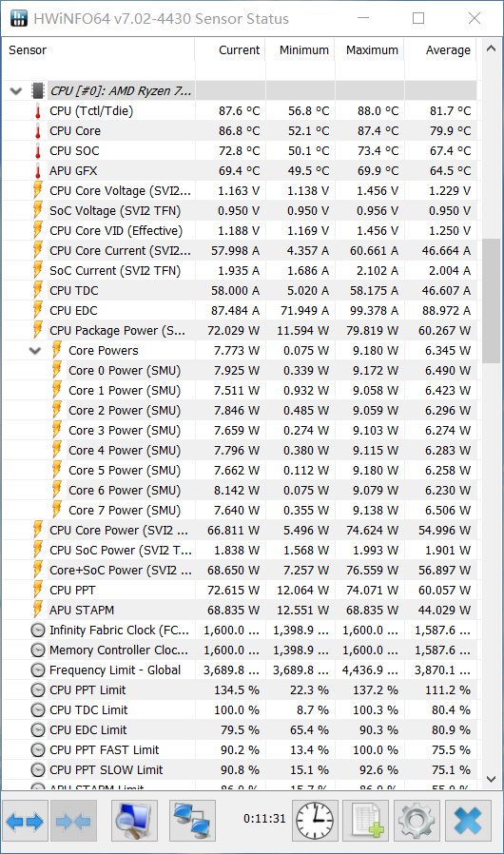Select the CPU Core Voltage (SVI2) row
Viewport: 504px width, 854px height.
coord(240,190)
